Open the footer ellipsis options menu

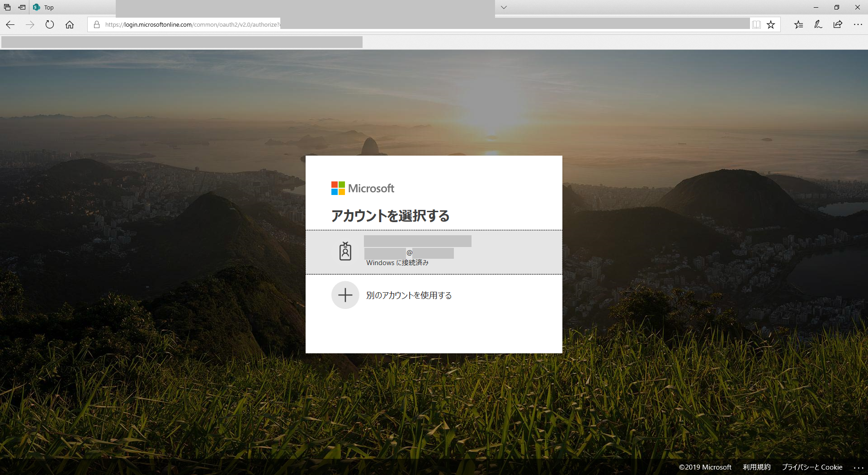pyautogui.click(x=858, y=467)
